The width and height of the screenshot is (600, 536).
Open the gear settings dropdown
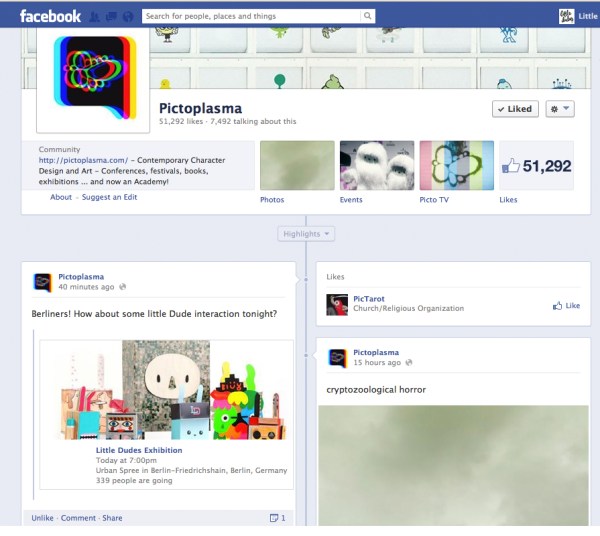[560, 109]
